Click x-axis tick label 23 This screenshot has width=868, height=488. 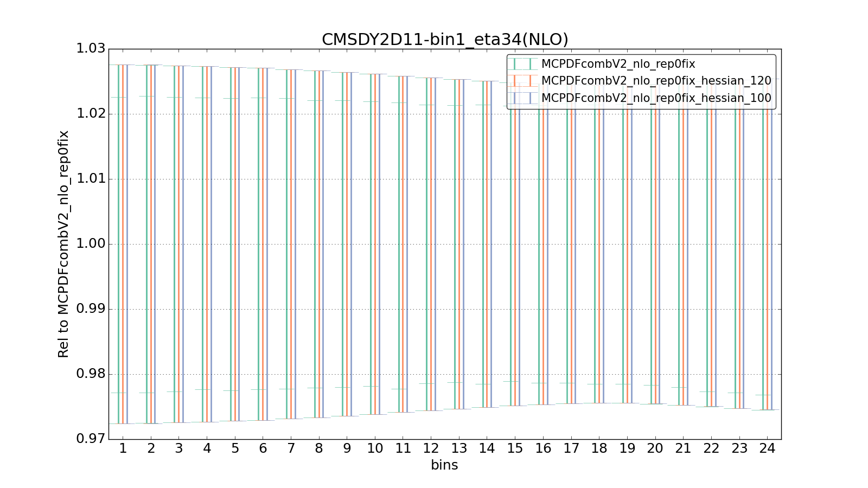(x=739, y=448)
